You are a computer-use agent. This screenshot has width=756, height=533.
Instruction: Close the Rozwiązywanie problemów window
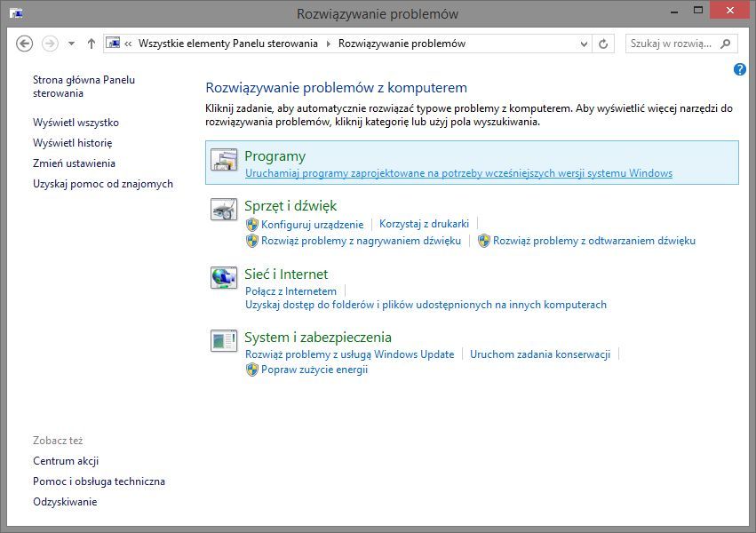[x=729, y=10]
